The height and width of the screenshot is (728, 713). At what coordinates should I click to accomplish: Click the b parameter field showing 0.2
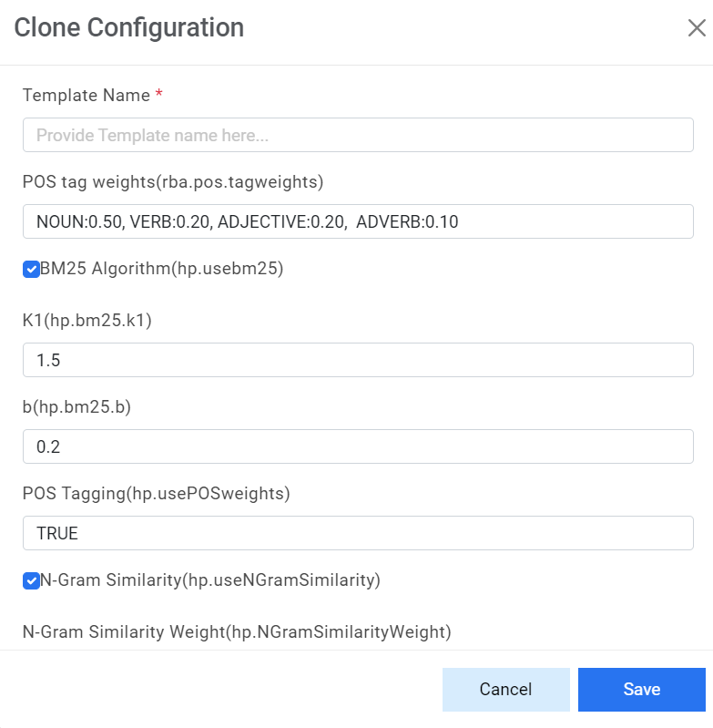click(x=358, y=446)
